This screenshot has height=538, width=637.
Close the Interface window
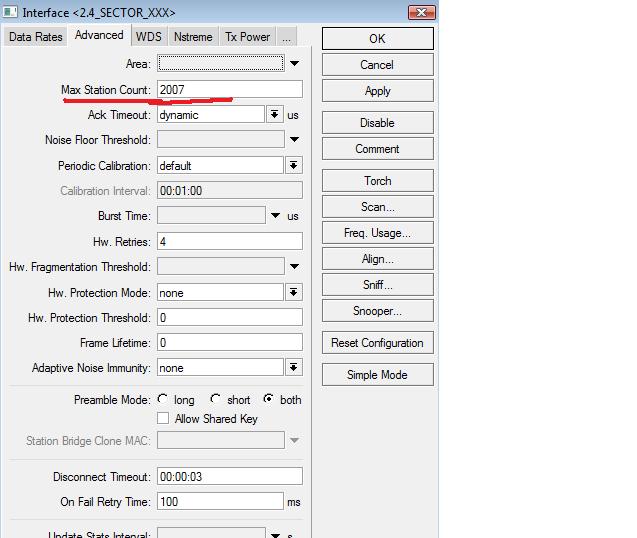[422, 13]
